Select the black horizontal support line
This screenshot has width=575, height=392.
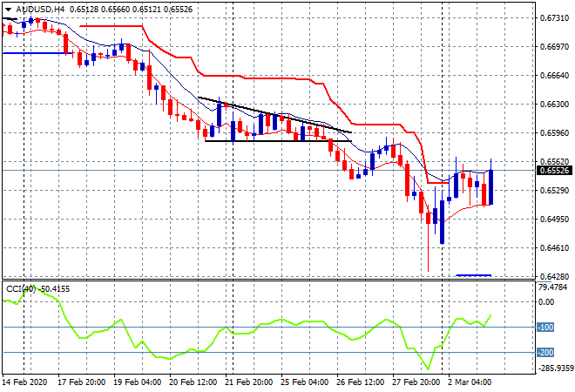tap(261, 140)
